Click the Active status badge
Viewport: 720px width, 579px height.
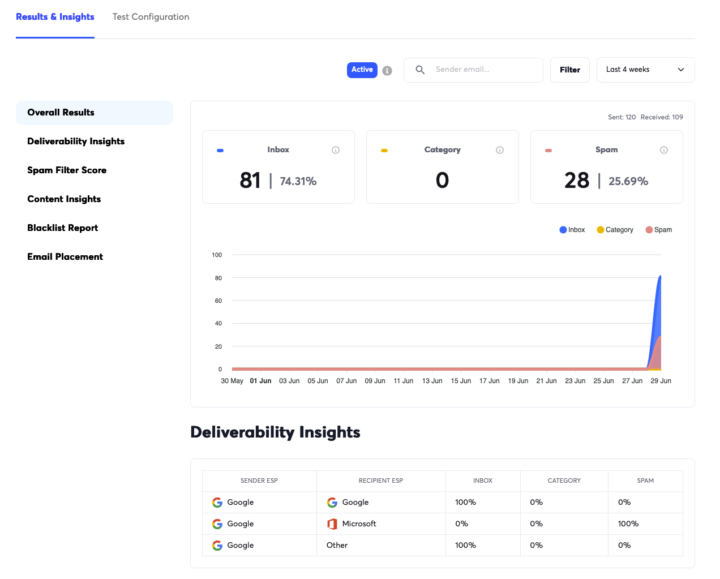click(x=362, y=70)
